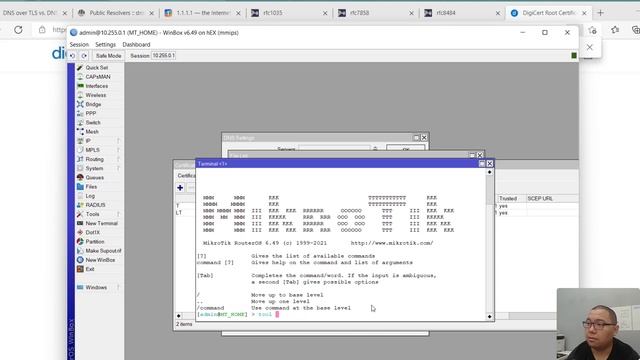The width and height of the screenshot is (640, 360).
Task: Maximize the Terminal window
Action: [x=482, y=164]
